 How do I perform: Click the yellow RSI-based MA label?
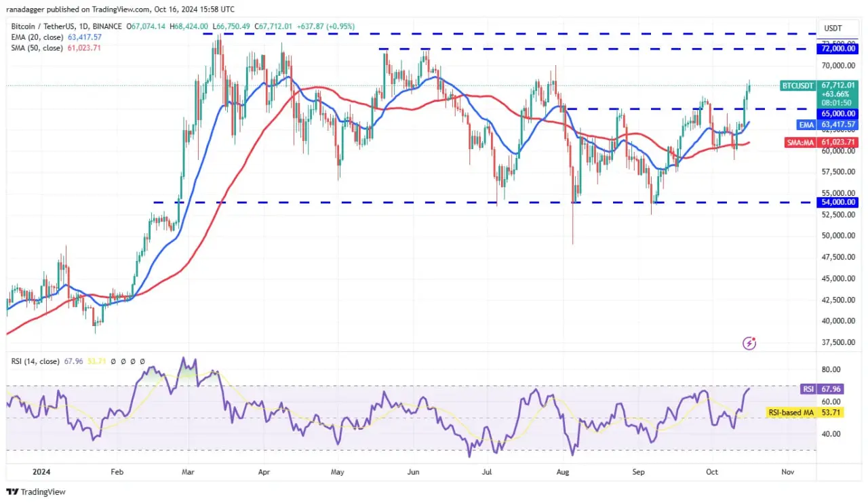pos(791,412)
